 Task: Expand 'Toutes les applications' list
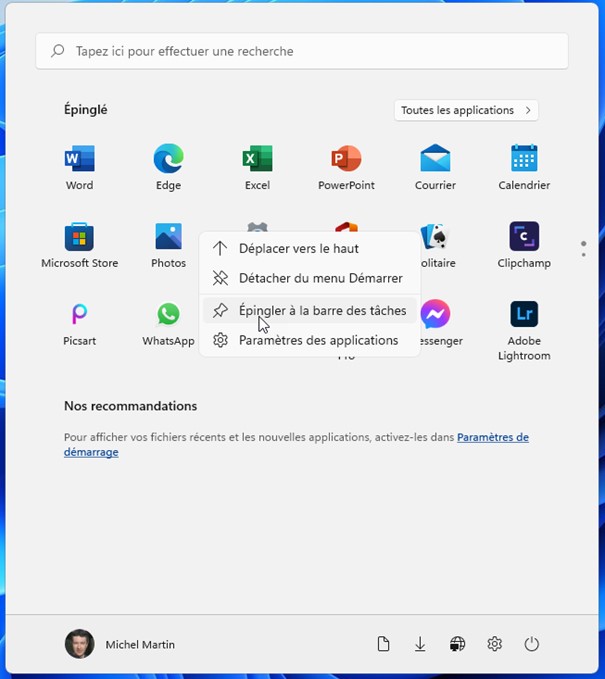[x=466, y=110]
